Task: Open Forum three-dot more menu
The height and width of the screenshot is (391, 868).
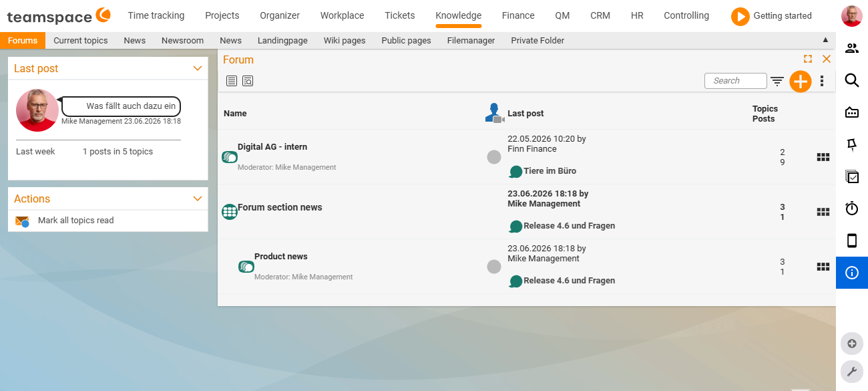Action: tap(822, 82)
